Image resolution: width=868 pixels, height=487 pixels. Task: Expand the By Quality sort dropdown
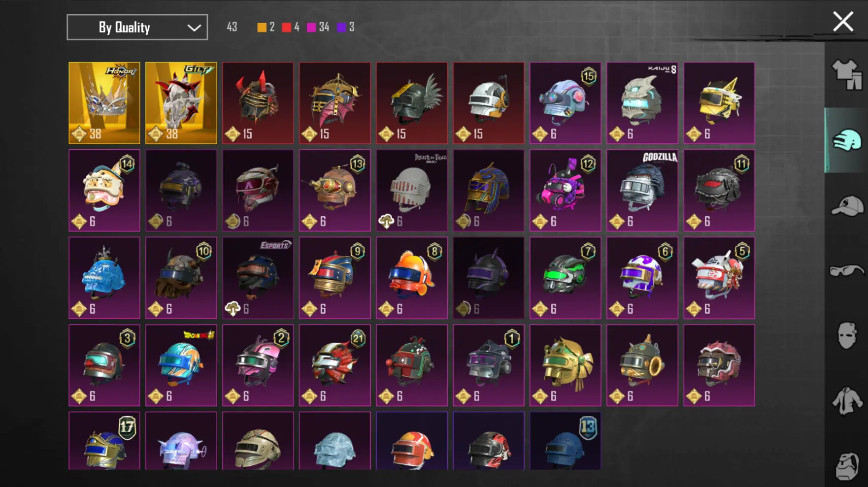pos(137,27)
